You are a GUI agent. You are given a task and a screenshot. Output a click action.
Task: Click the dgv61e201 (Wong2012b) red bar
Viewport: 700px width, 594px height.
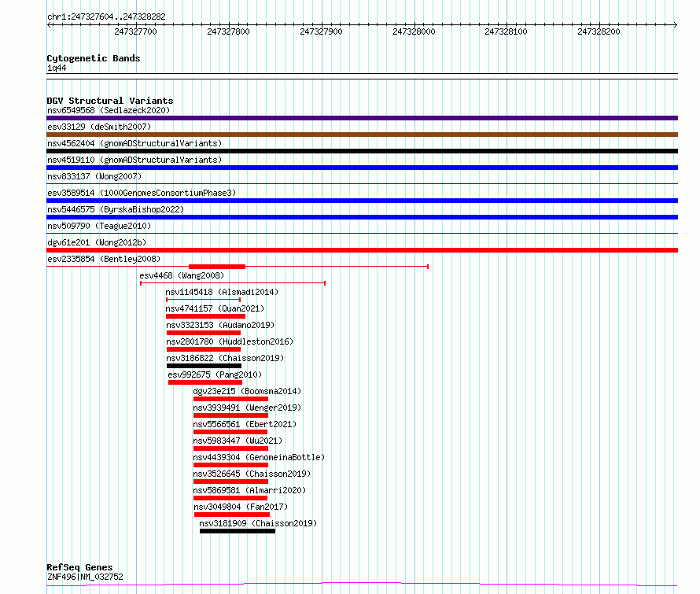coord(362,250)
